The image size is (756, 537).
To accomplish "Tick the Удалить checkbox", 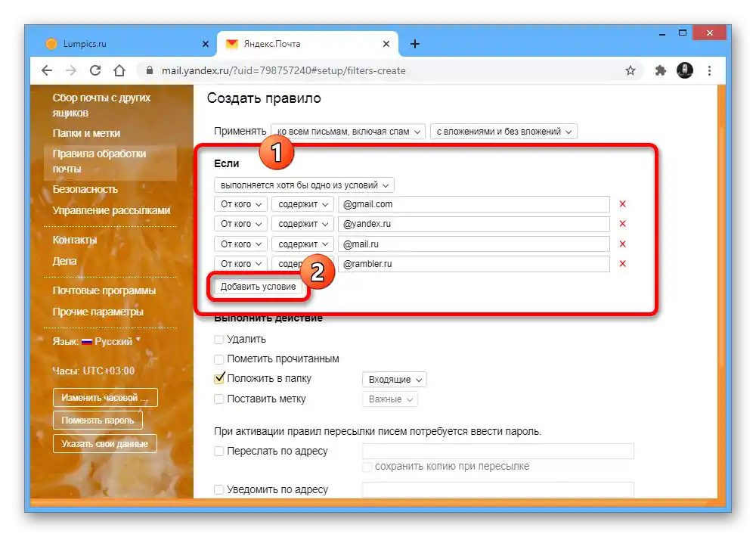I will (x=219, y=340).
